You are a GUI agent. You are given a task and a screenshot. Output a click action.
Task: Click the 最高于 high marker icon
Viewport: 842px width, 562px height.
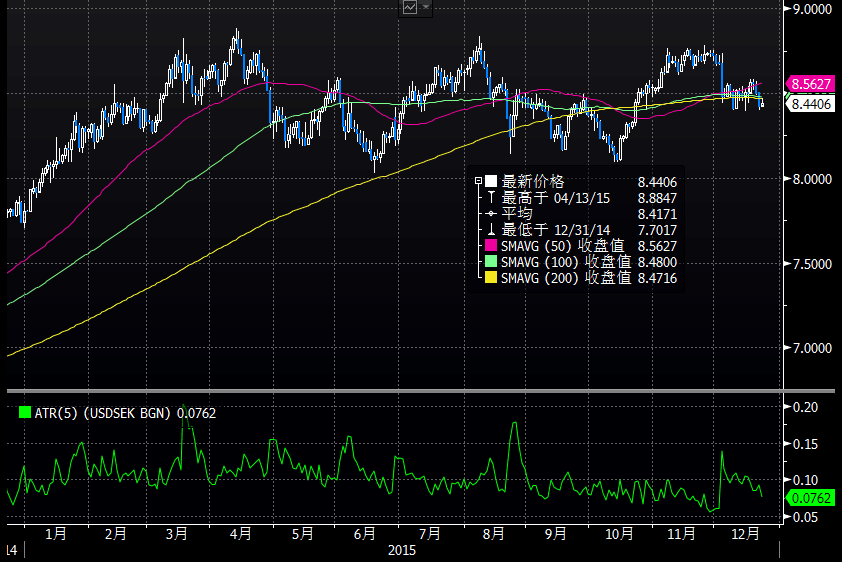[x=491, y=198]
